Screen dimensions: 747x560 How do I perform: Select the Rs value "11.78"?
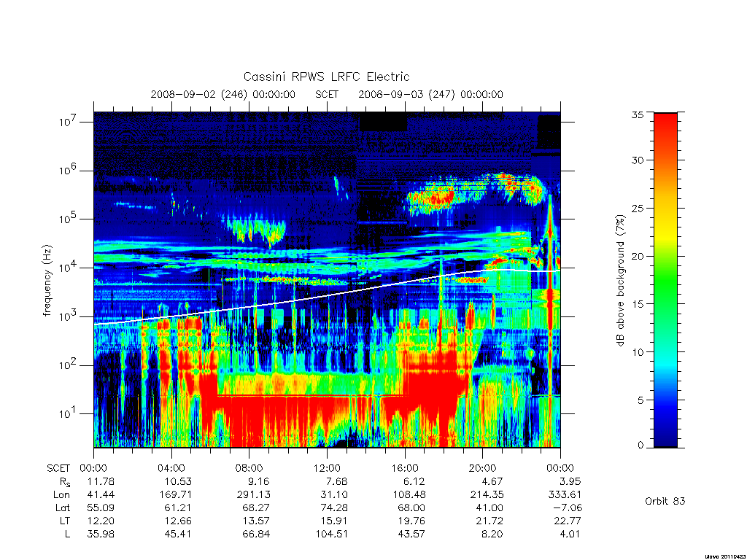[x=101, y=481]
